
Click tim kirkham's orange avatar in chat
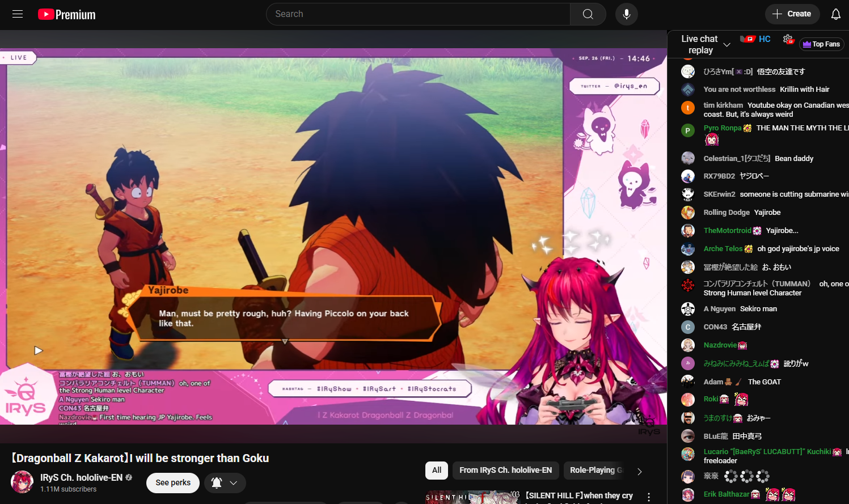688,108
